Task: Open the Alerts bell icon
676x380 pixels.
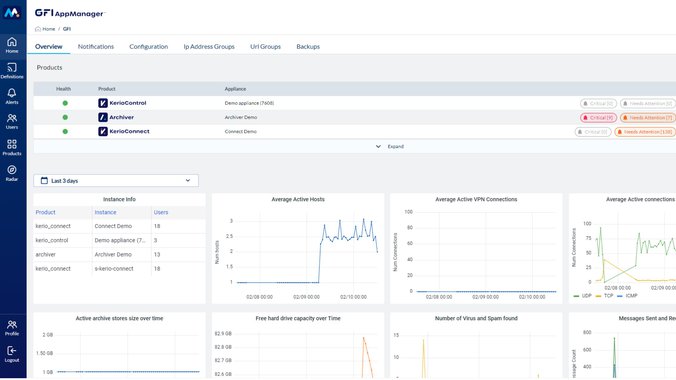Action: (12, 96)
